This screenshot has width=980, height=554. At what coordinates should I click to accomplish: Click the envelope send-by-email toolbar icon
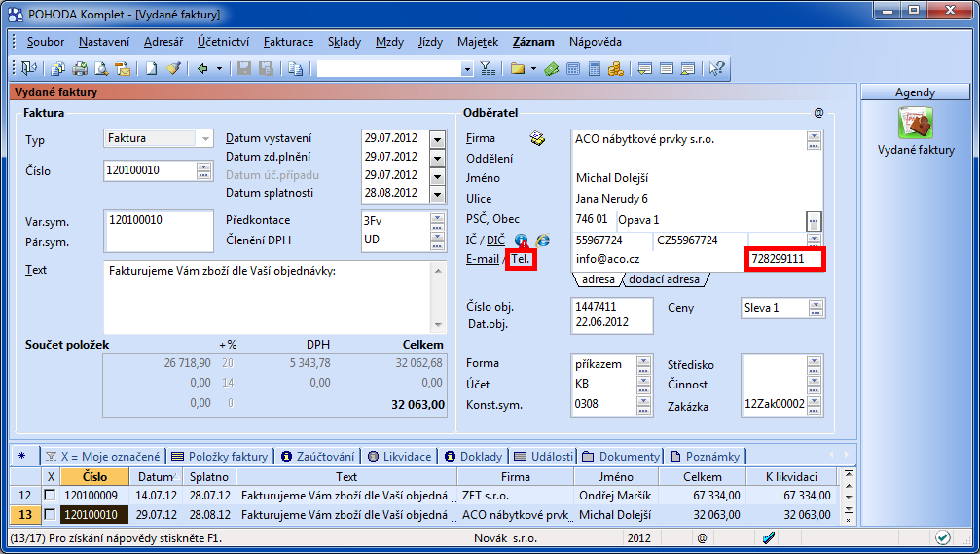pos(123,68)
